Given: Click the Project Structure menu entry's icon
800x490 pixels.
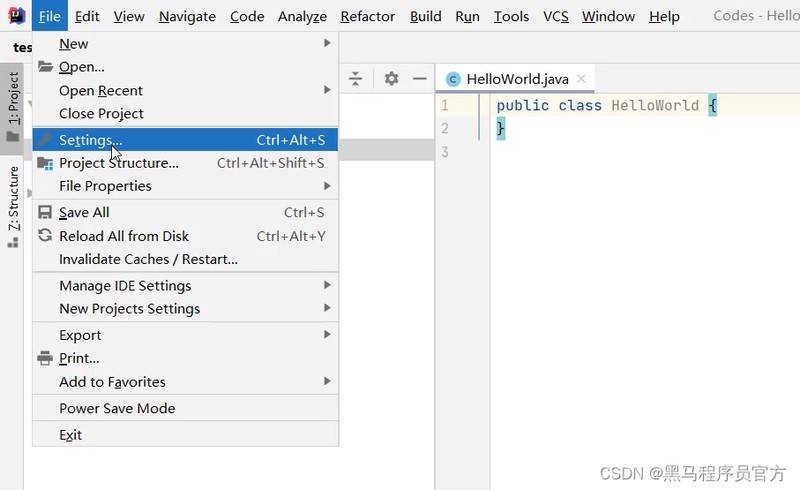Looking at the screenshot, I should (x=45, y=163).
